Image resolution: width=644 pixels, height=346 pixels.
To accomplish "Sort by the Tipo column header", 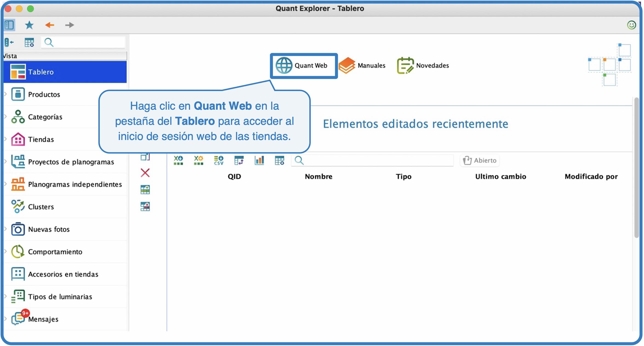I will click(x=404, y=177).
